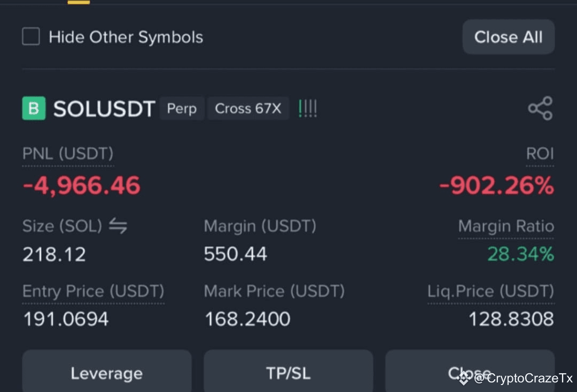Tap the ROI label for details

click(540, 154)
